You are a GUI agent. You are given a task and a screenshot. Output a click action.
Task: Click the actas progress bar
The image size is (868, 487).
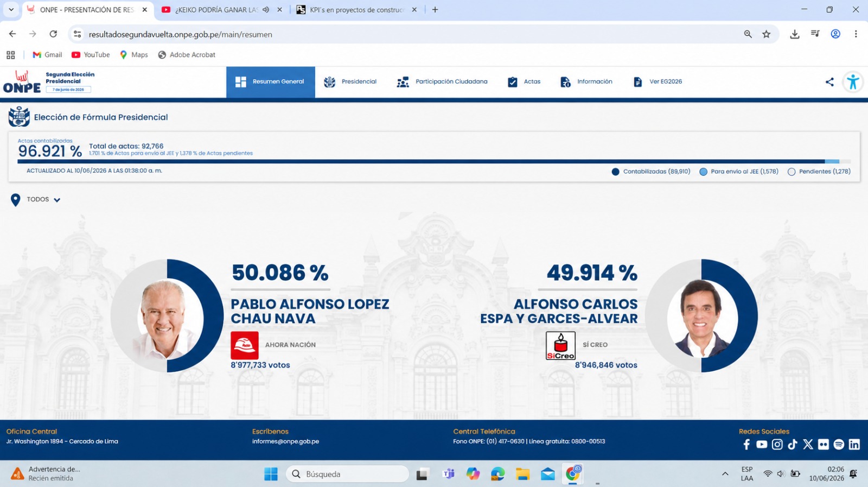(x=434, y=161)
